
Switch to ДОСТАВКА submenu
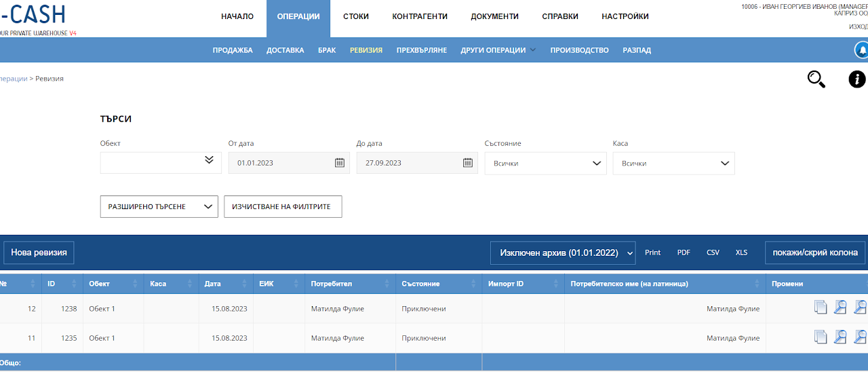pos(285,50)
